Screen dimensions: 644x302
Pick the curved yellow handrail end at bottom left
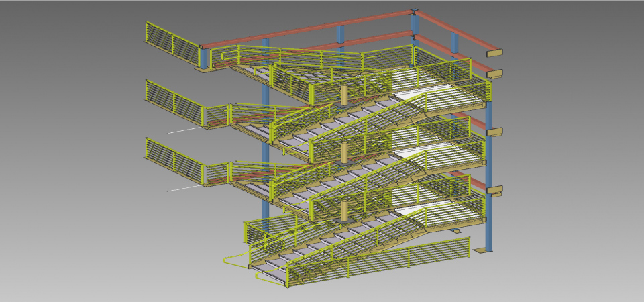pos(231,260)
